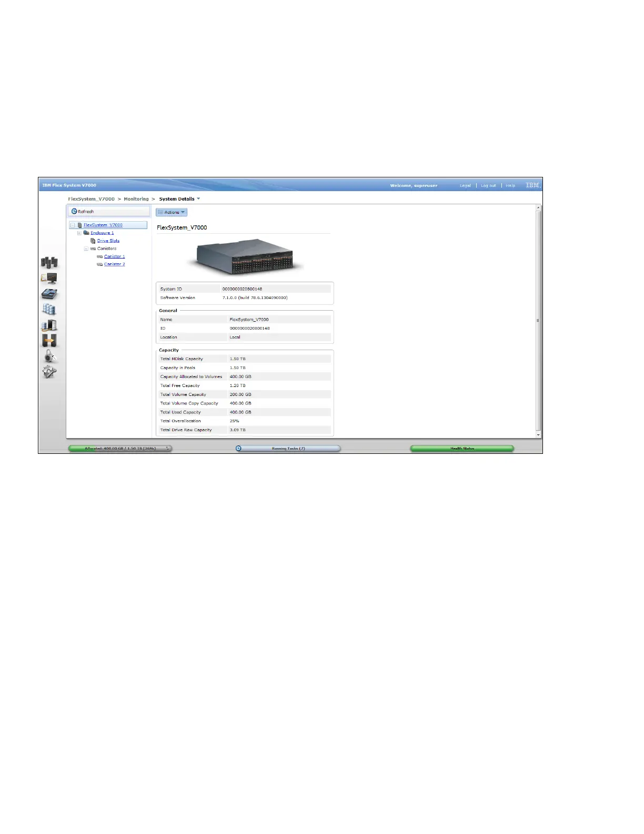644x834 pixels.
Task: Click the Capacity in Pools row label
Action: click(x=178, y=368)
